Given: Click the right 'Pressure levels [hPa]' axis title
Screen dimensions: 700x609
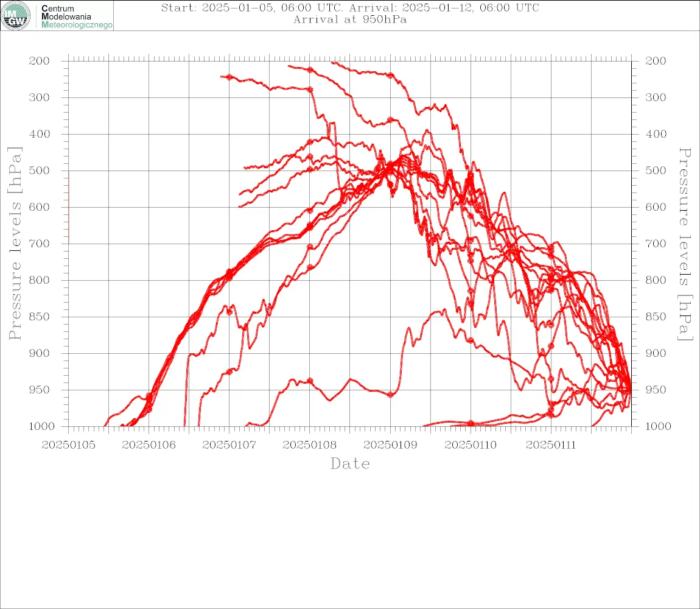Looking at the screenshot, I should (x=685, y=244).
